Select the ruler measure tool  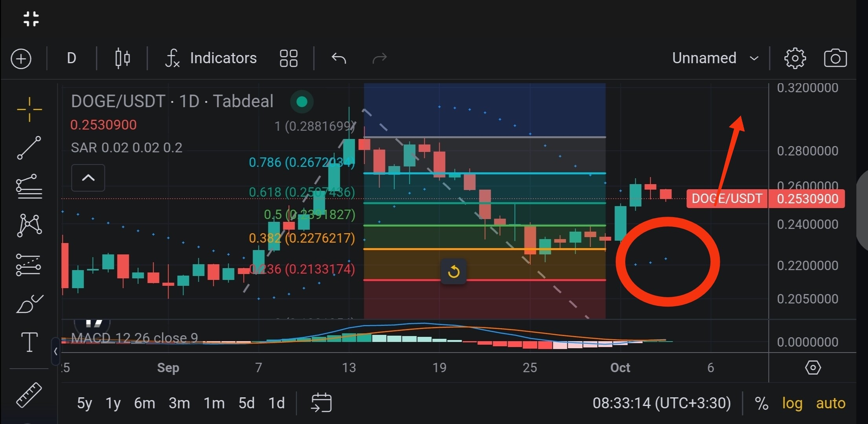pyautogui.click(x=29, y=395)
